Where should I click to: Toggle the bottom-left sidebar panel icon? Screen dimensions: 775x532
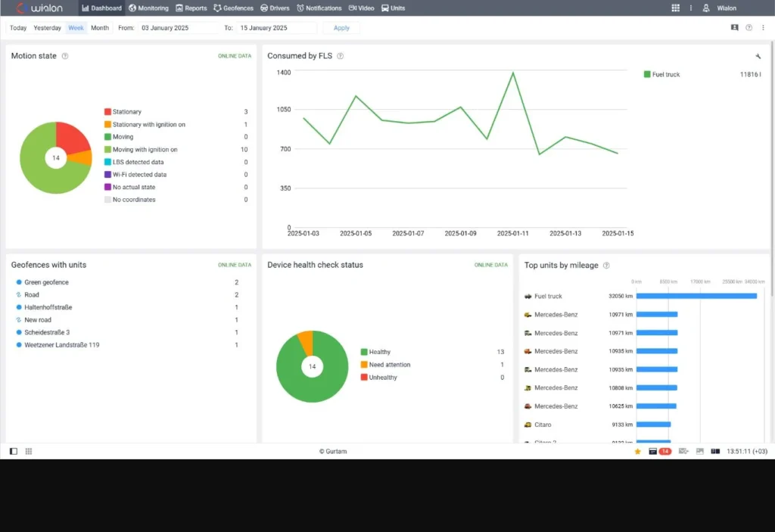14,452
